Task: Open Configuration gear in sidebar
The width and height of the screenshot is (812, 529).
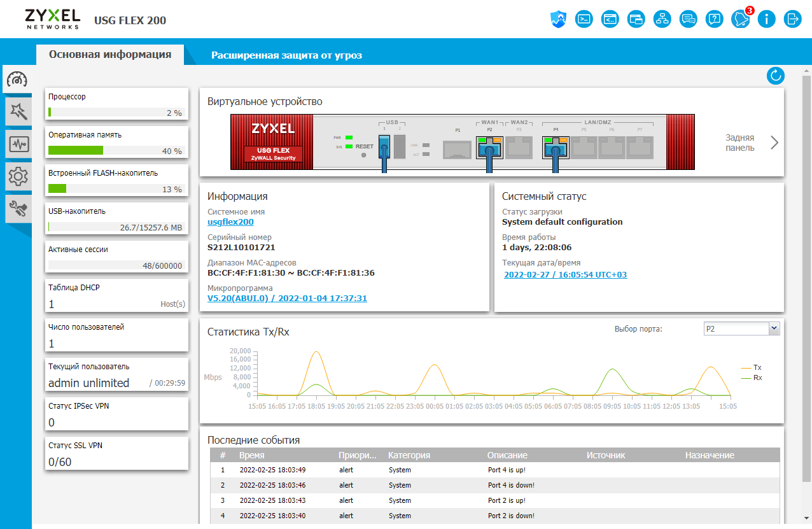Action: [x=17, y=177]
